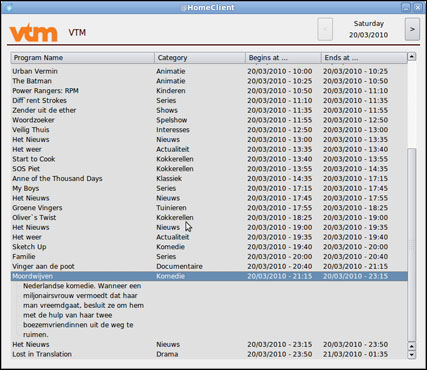
Task: Click the Klassiek category cell
Action: coord(169,178)
